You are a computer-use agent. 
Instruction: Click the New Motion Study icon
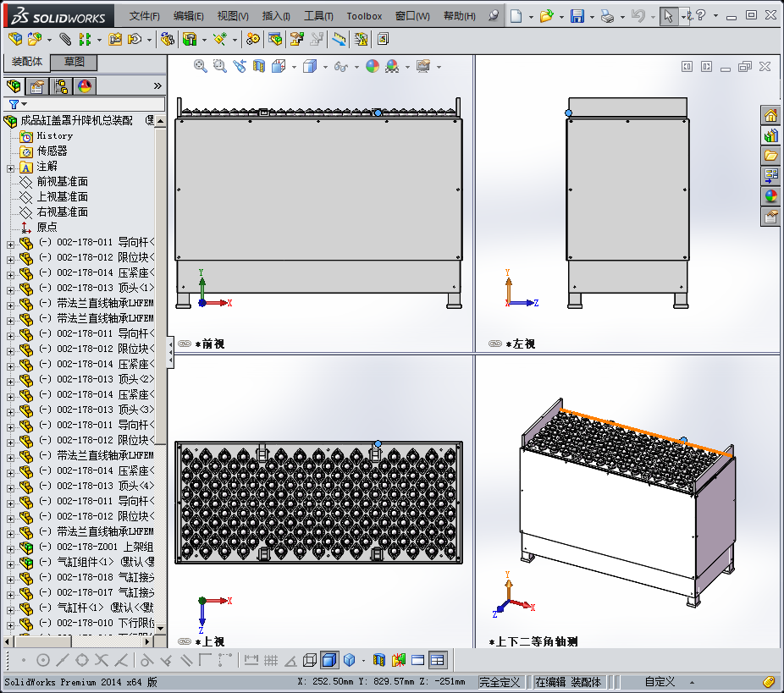pyautogui.click(x=253, y=39)
